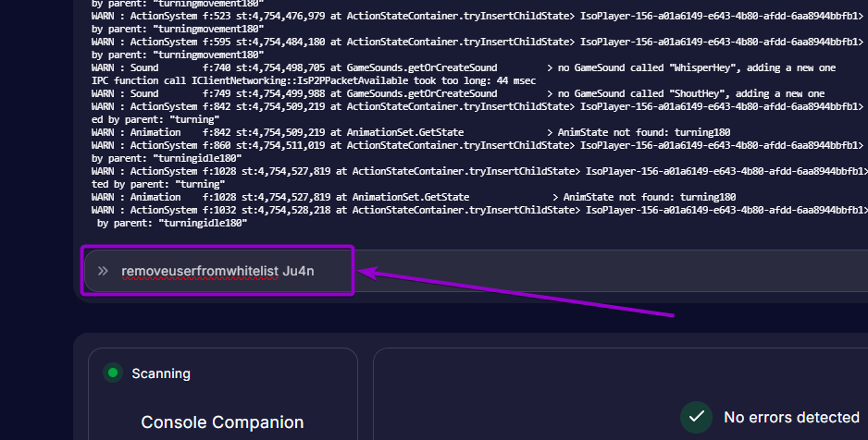Viewport: 868px width, 440px height.
Task: Click the log line mentioning "WhisperHey"
Action: [464, 68]
